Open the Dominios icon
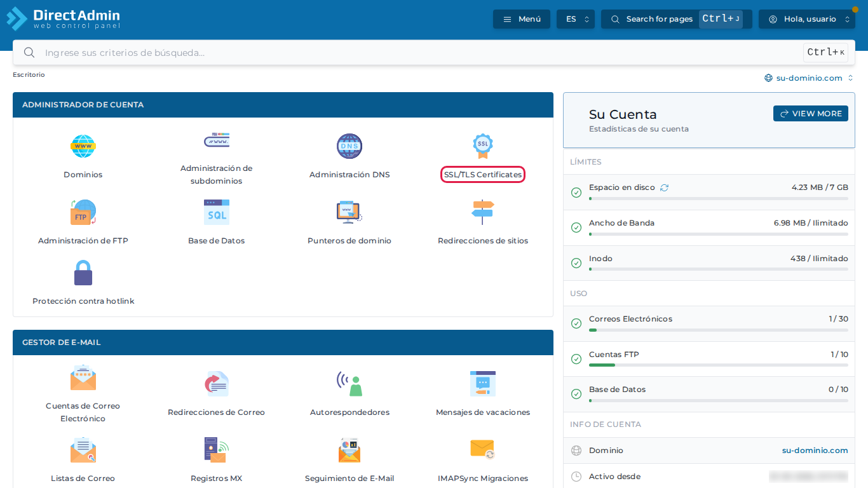This screenshot has width=868, height=488. [x=83, y=146]
